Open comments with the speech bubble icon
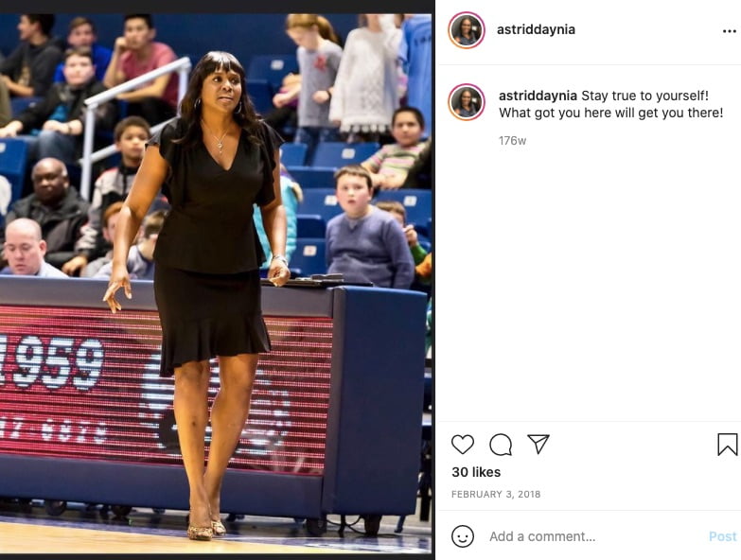Viewport: 741px width, 560px height. (501, 445)
